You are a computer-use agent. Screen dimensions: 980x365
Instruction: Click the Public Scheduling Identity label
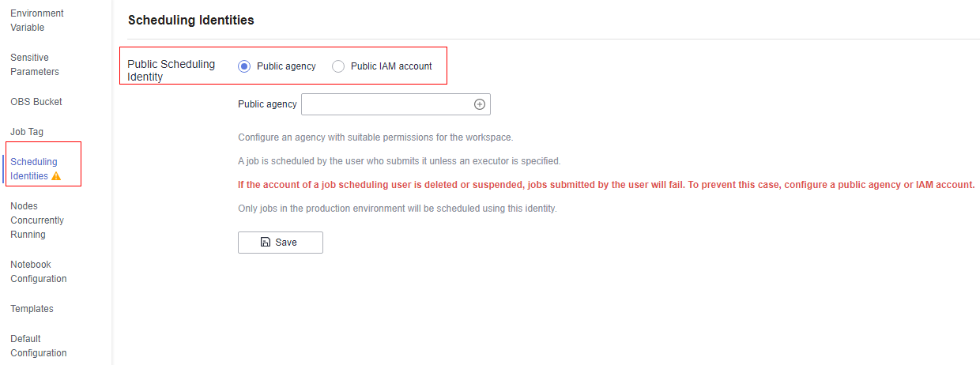(171, 70)
